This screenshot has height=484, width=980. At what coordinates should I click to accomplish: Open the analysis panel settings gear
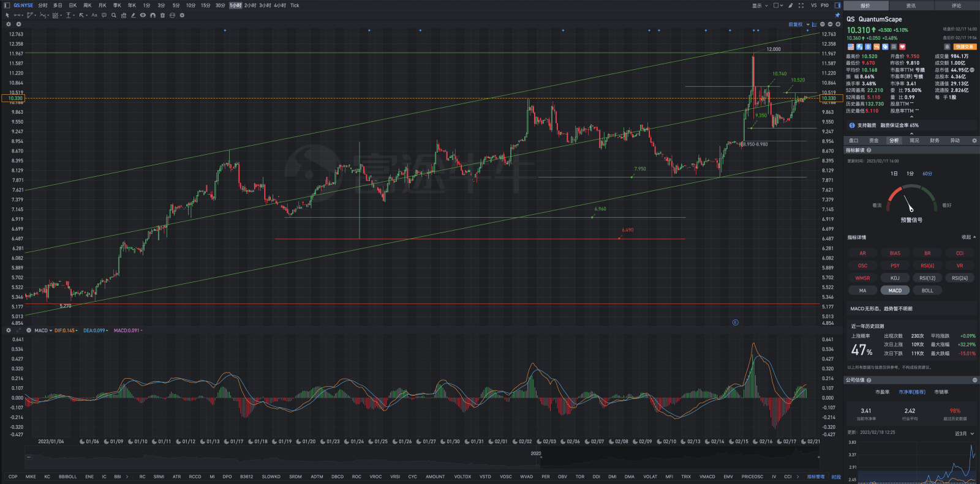(974, 141)
